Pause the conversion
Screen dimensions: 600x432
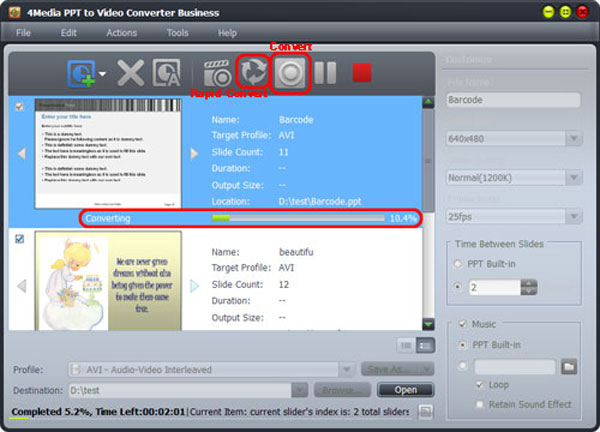click(326, 73)
